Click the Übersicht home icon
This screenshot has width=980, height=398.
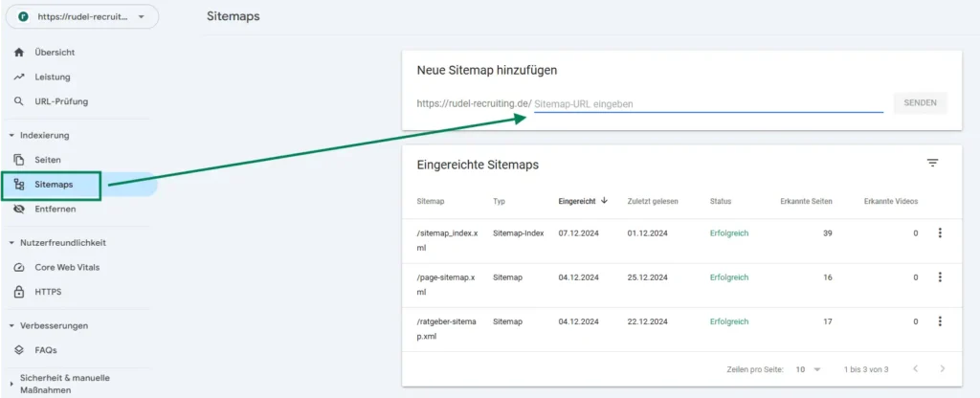(x=19, y=53)
